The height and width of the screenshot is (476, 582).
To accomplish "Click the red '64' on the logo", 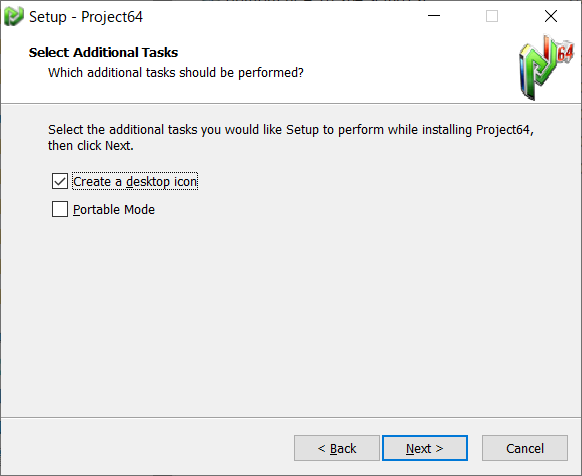I will click(x=565, y=53).
